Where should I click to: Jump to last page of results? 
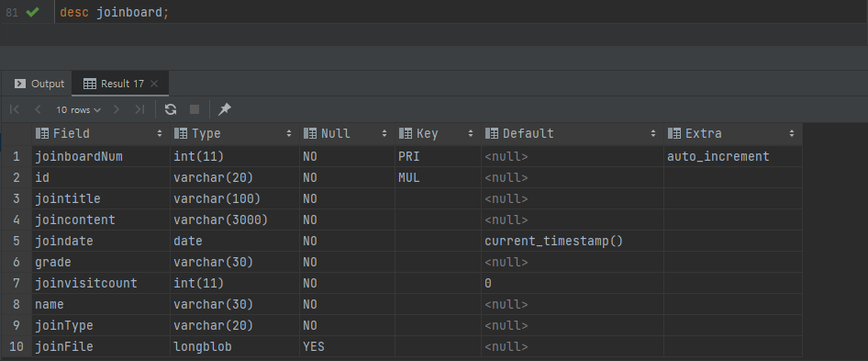point(139,110)
